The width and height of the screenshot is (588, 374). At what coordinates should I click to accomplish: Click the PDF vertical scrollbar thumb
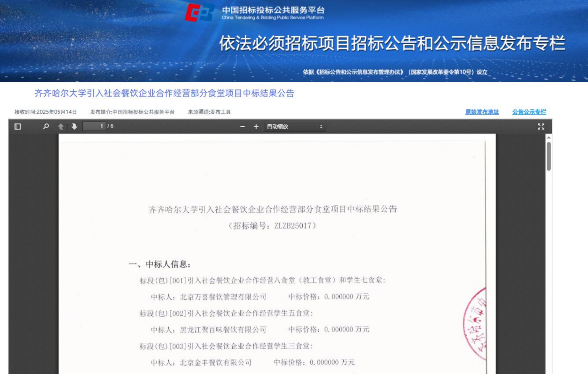[548, 156]
